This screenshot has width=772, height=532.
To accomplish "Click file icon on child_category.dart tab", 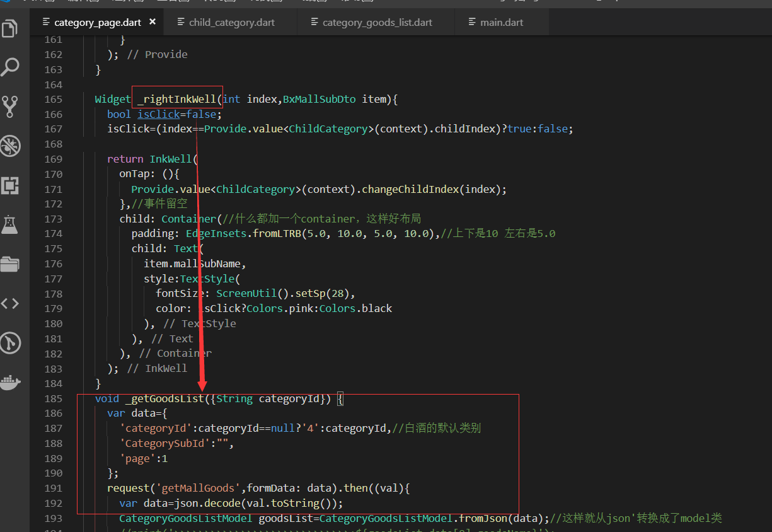I will point(180,22).
